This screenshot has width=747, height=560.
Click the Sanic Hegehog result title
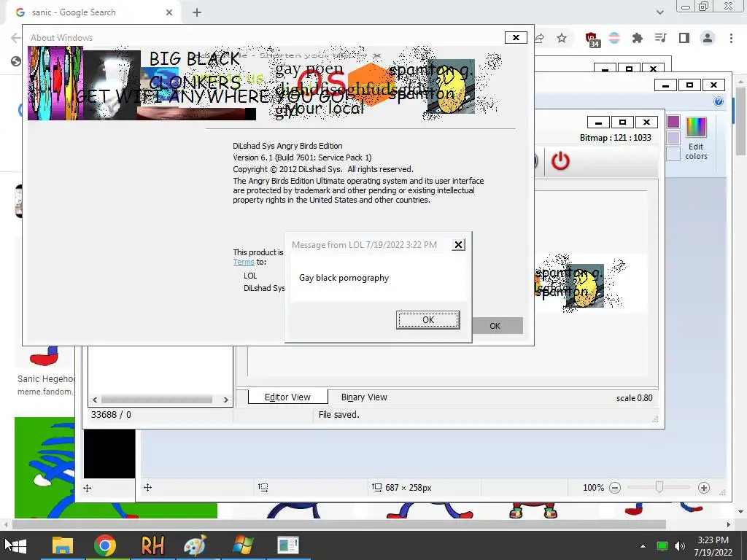tap(46, 379)
